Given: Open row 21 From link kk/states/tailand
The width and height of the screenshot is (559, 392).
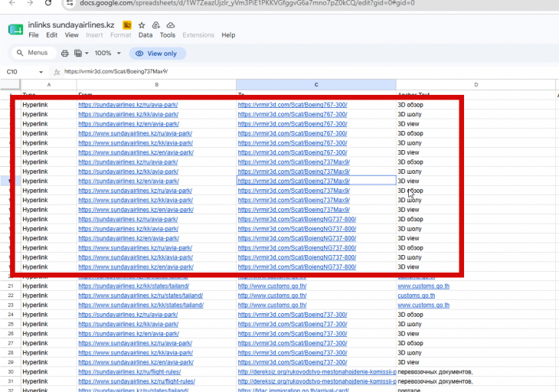Looking at the screenshot, I should coord(134,286).
